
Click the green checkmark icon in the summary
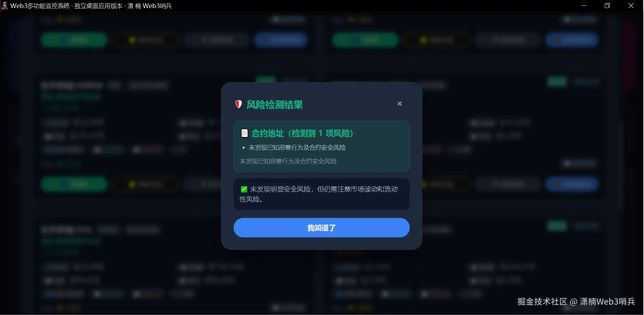(x=244, y=189)
